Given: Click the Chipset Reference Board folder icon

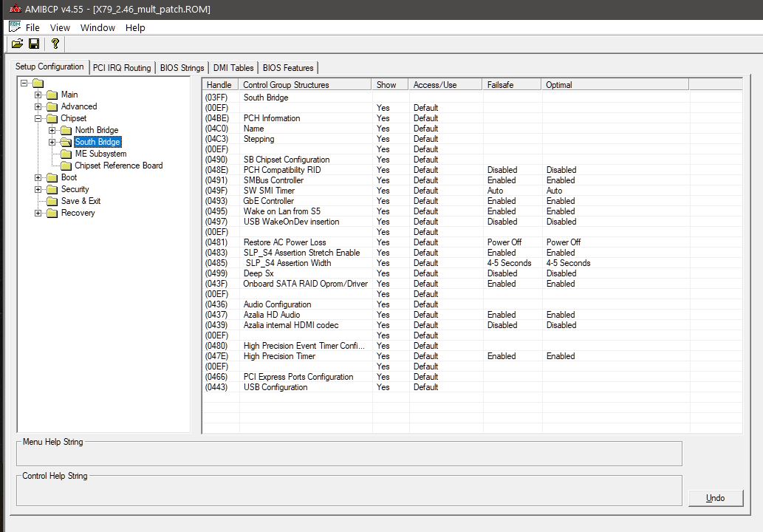Looking at the screenshot, I should coord(66,166).
